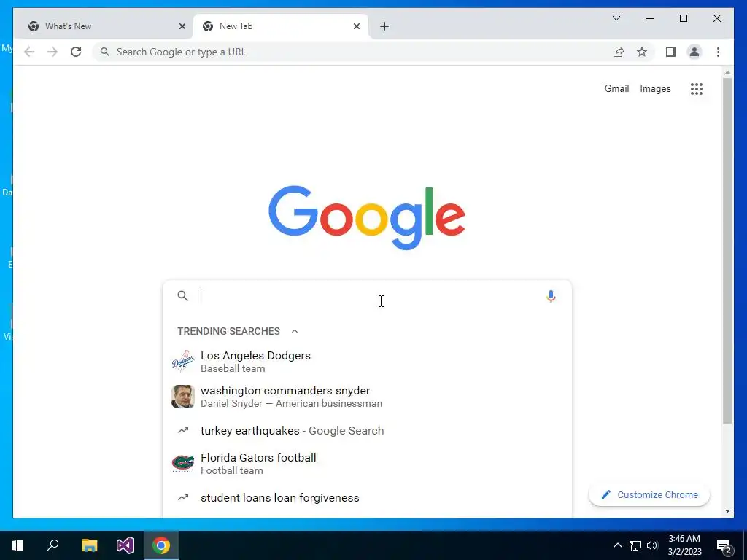Screen dimensions: 747x560
Task: Click the Chrome taskbar icon
Action: click(161, 545)
